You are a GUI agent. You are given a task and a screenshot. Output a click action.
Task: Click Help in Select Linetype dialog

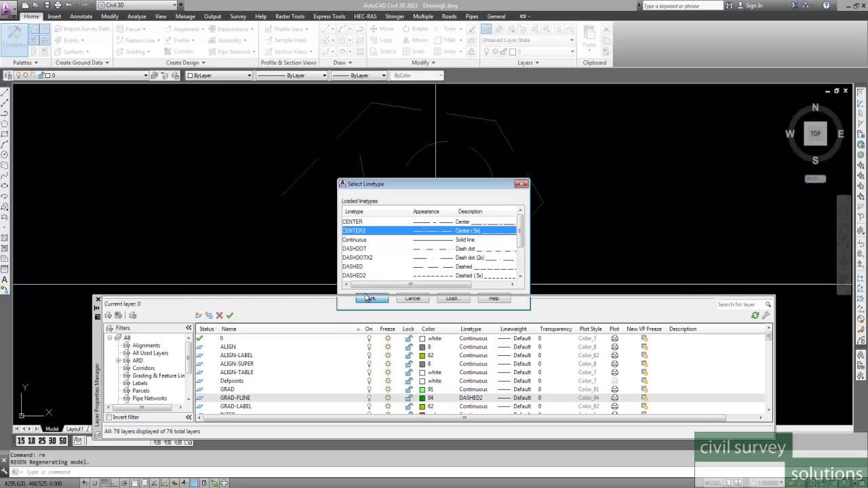click(494, 298)
